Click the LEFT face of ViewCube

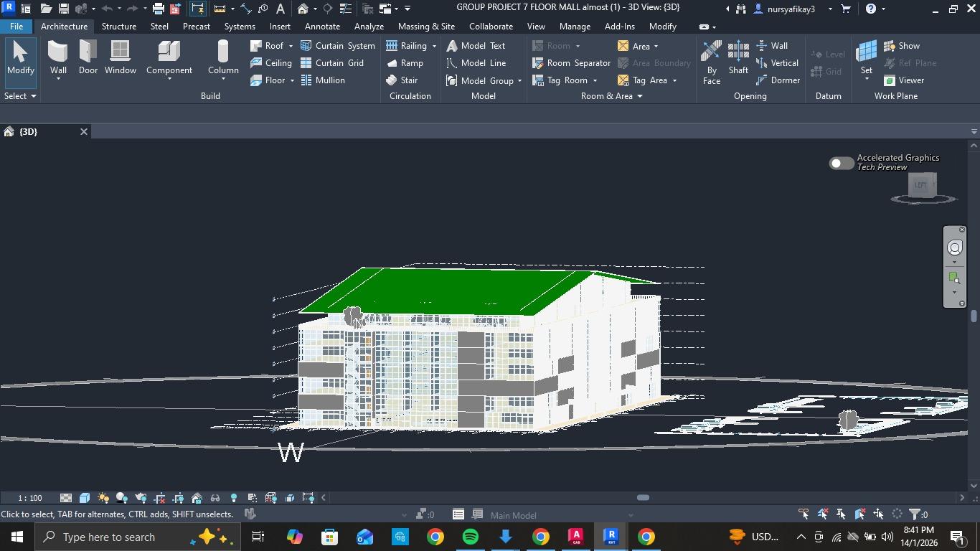tap(920, 185)
